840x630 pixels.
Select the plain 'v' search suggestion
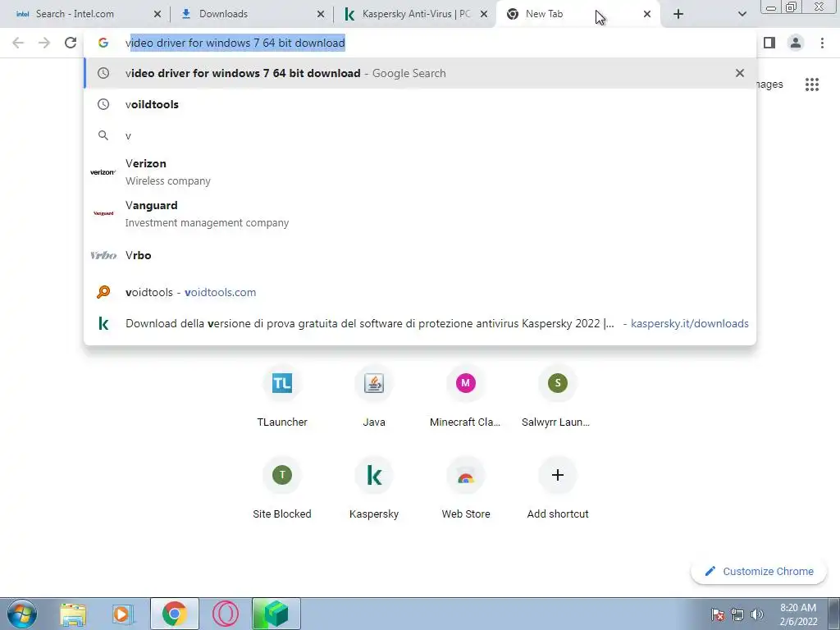pos(420,135)
